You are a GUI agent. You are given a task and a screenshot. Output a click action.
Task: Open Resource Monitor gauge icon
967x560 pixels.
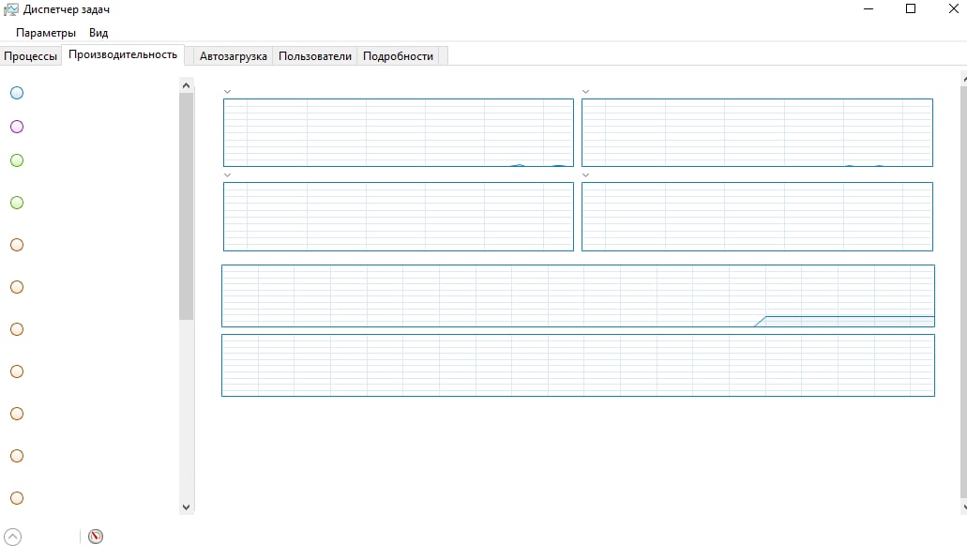pos(96,537)
